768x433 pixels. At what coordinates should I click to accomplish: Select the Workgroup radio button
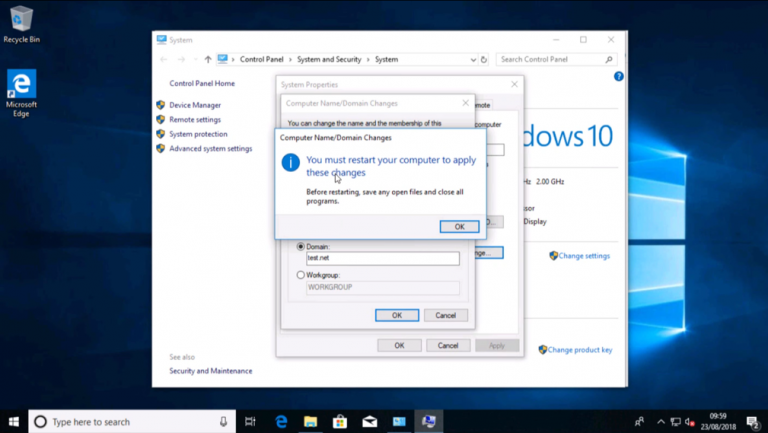(x=301, y=275)
